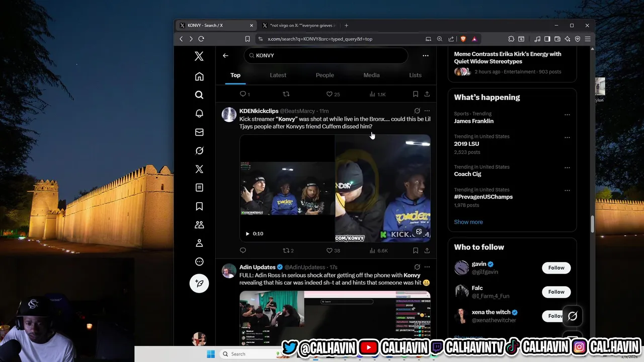Reload the page in the browser
644x362 pixels.
click(x=201, y=39)
